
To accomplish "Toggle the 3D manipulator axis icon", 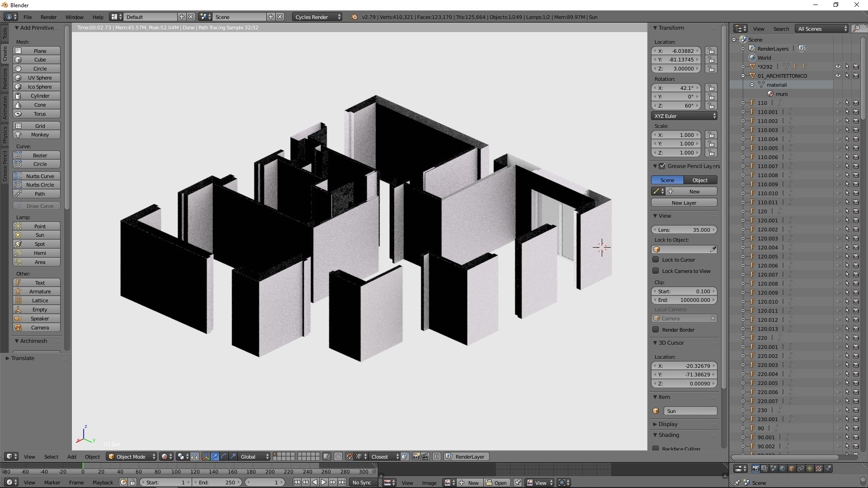I will point(206,457).
